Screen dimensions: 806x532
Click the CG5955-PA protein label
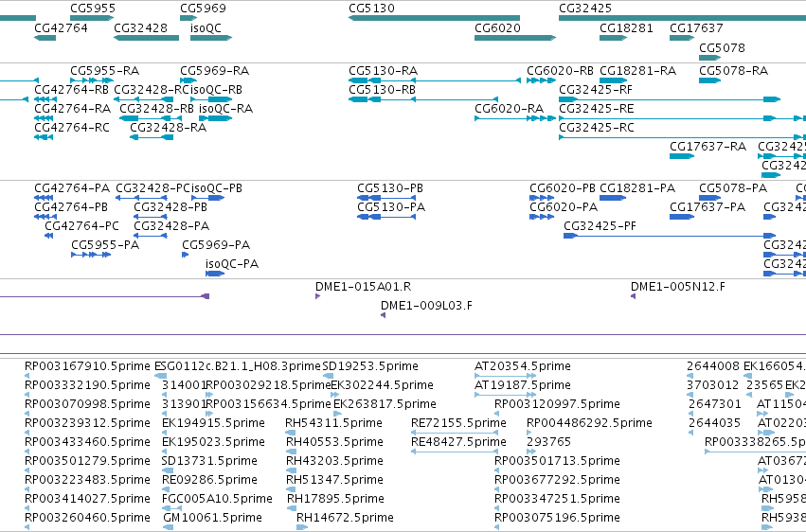click(105, 245)
